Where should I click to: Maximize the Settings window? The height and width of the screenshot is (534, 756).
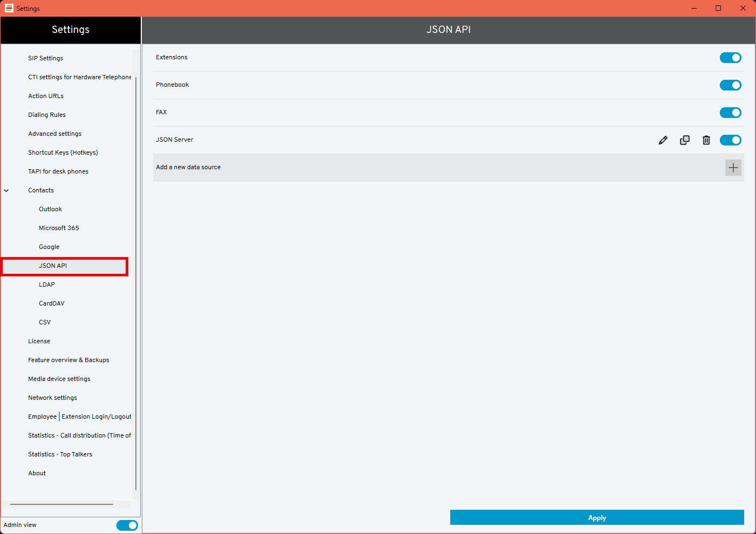pos(718,8)
